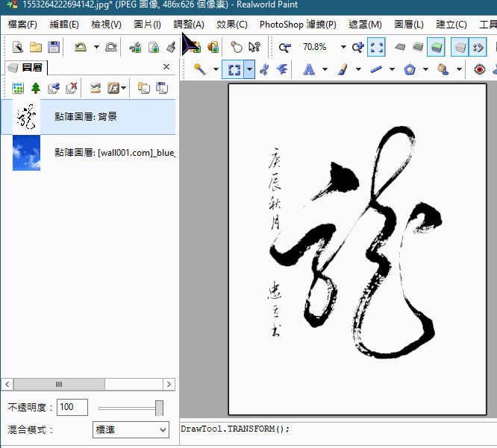Show only the current layer (single gray layer icon)
This screenshot has height=448, width=497.
tap(400, 47)
